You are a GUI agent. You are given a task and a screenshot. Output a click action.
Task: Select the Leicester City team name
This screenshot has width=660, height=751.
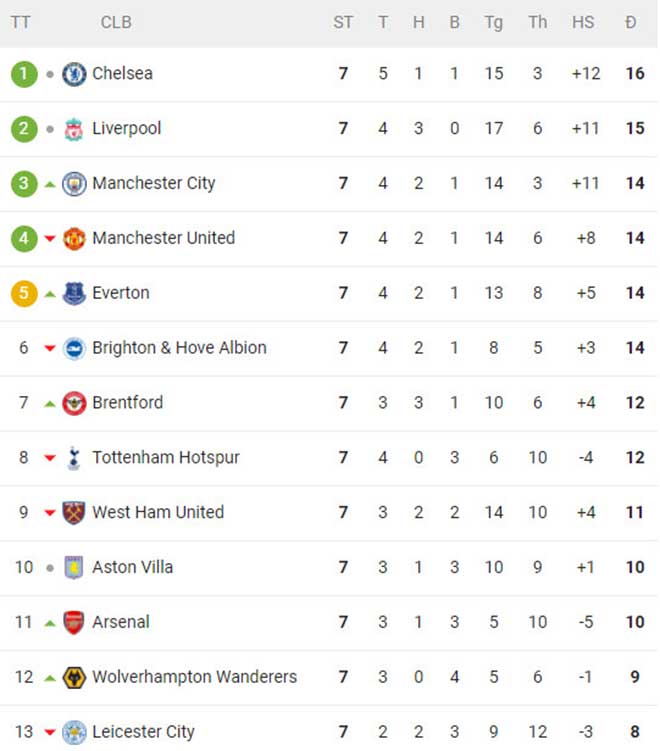point(143,732)
